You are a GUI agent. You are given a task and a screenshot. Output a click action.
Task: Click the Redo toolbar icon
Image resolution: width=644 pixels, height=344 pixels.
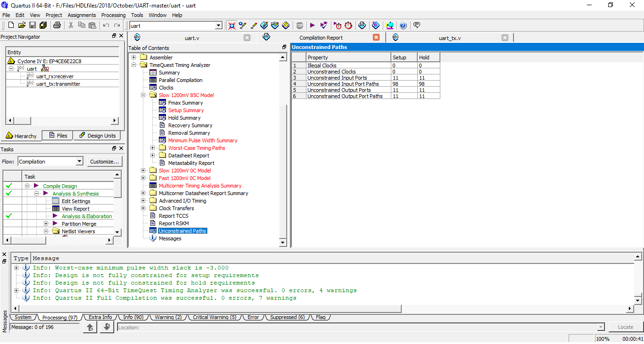[x=117, y=25]
